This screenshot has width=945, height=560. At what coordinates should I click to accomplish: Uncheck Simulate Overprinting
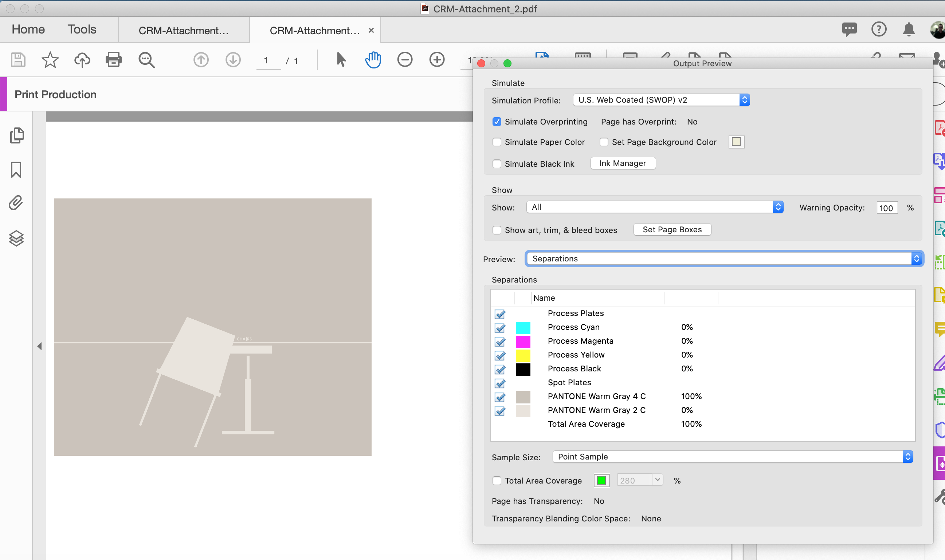pyautogui.click(x=497, y=122)
